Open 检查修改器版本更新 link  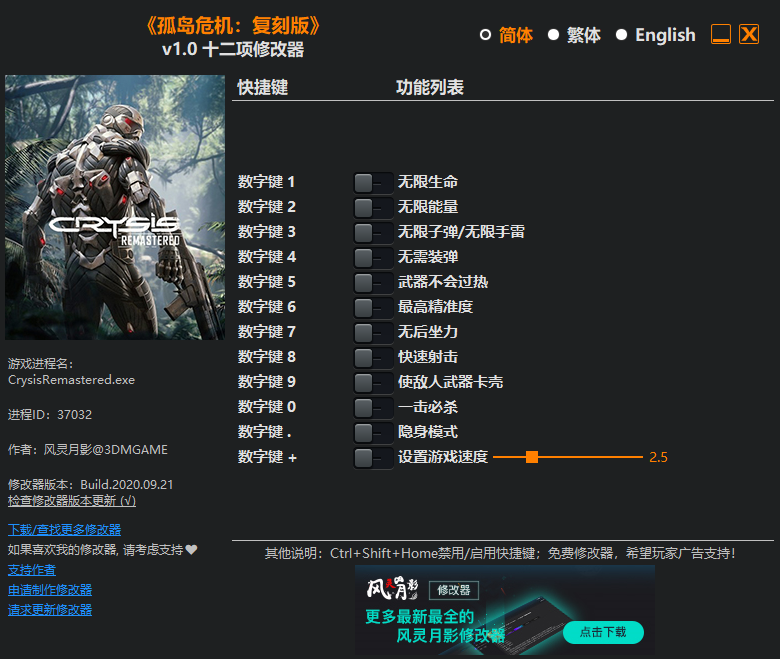pyautogui.click(x=72, y=501)
